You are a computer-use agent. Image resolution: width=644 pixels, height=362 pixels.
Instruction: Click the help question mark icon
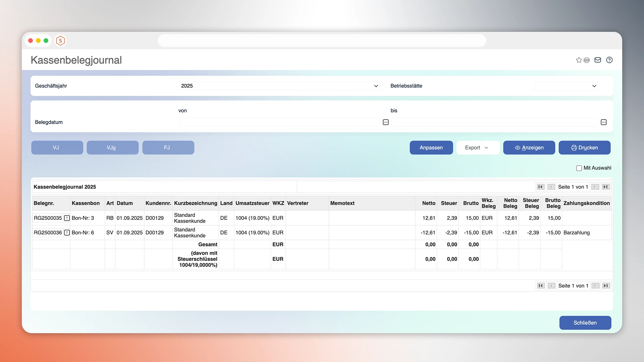tap(609, 60)
